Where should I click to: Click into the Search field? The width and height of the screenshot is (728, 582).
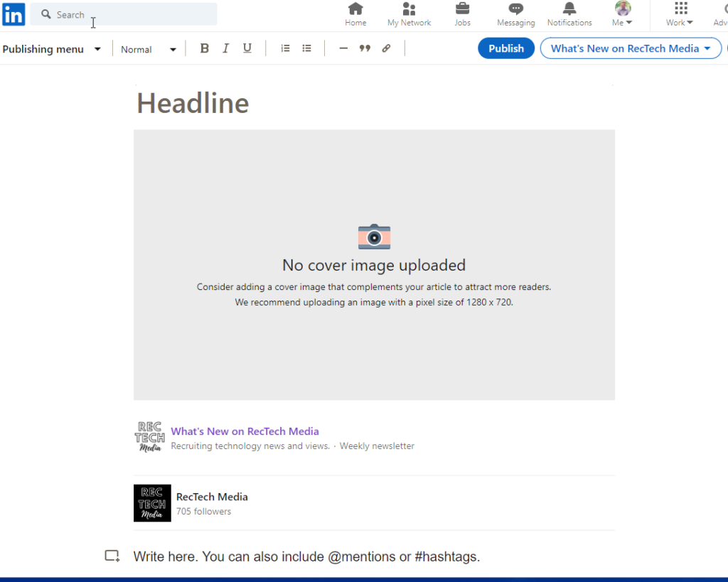124,14
